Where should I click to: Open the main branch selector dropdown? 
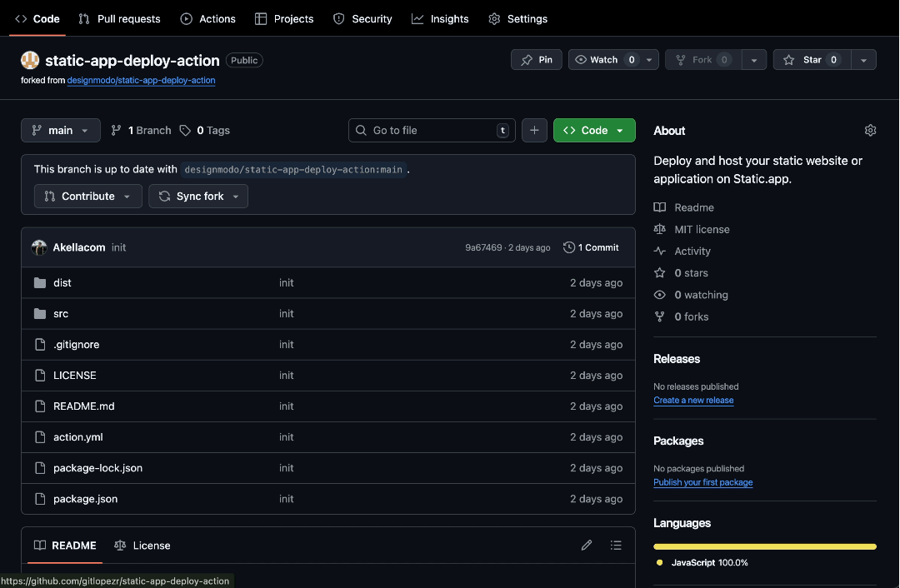tap(60, 130)
